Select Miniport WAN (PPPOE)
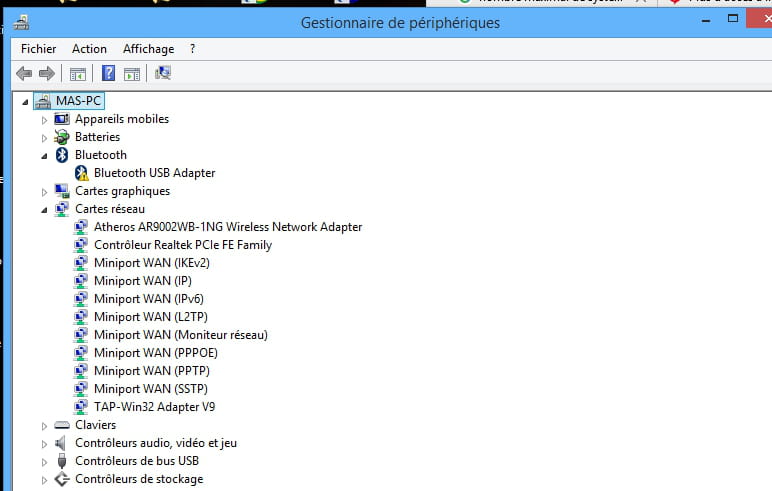772x491 pixels. 156,353
